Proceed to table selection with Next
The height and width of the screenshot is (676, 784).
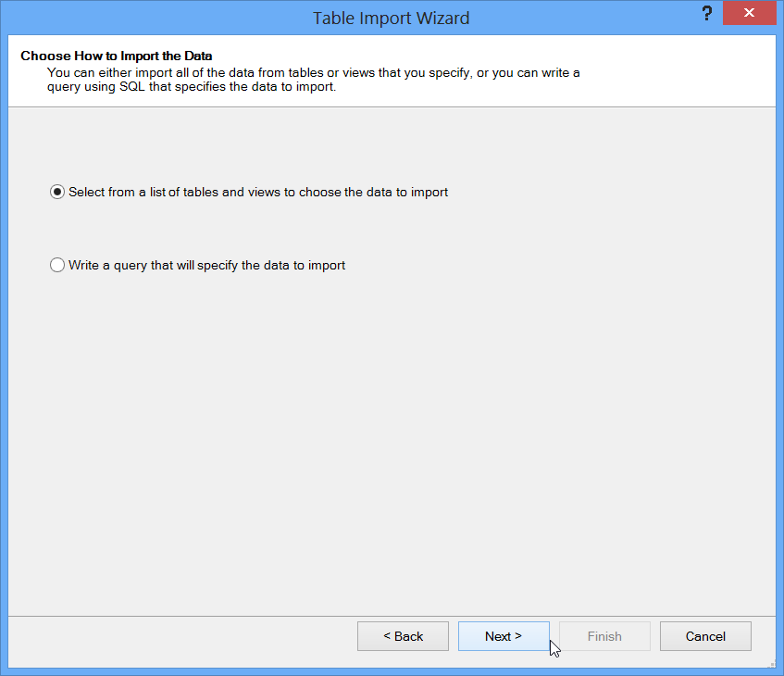click(504, 636)
